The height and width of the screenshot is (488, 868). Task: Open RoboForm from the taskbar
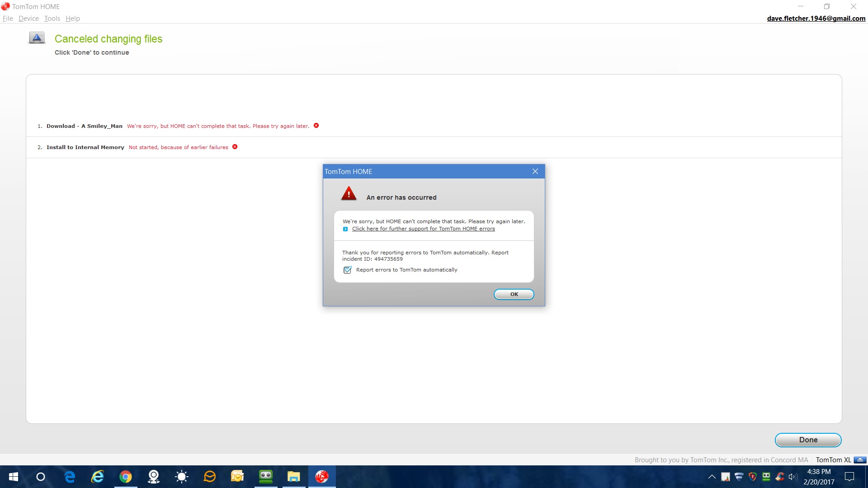pos(266,477)
